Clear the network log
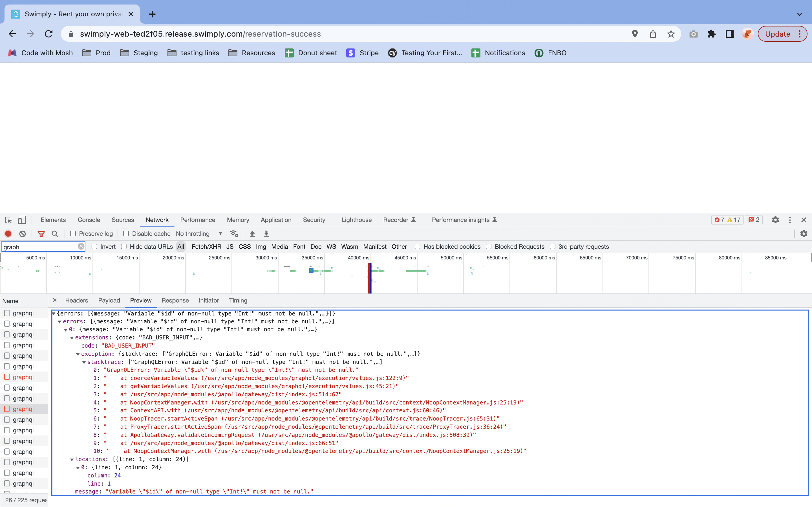Viewport: 812px width, 507px height. click(x=23, y=234)
